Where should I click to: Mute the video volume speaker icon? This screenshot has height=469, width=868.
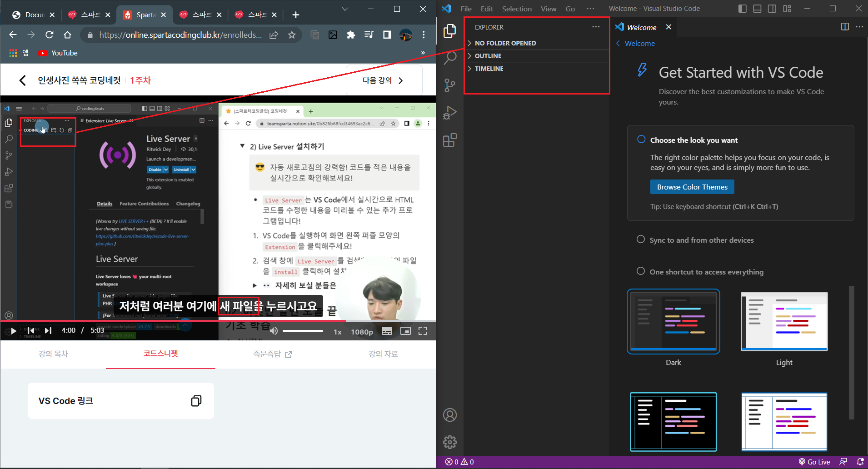273,331
